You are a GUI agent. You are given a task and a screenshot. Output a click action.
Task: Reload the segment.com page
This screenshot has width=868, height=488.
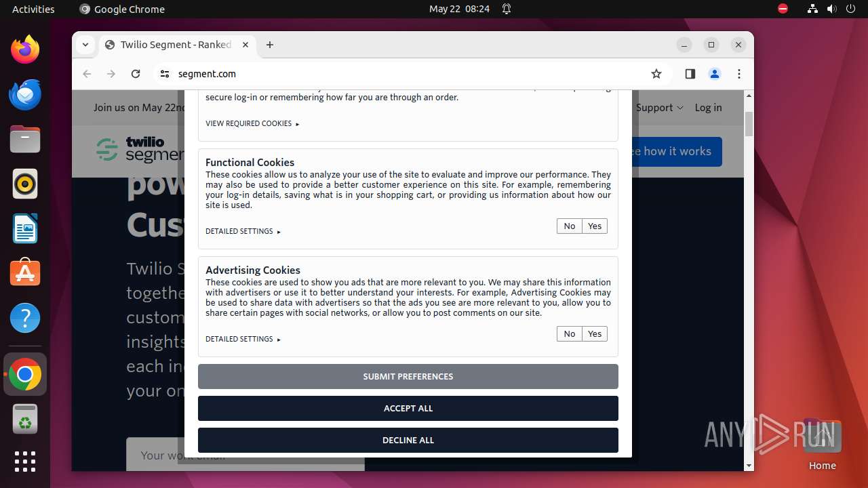136,74
